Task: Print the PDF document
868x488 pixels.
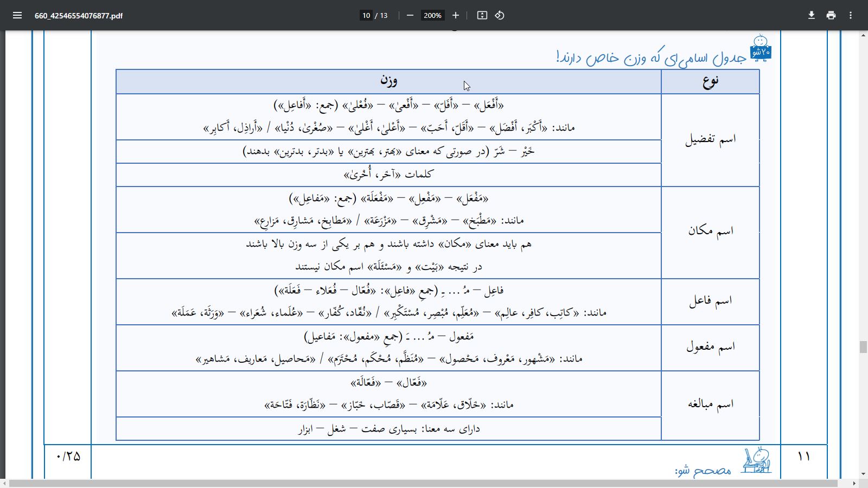Action: coord(831,15)
